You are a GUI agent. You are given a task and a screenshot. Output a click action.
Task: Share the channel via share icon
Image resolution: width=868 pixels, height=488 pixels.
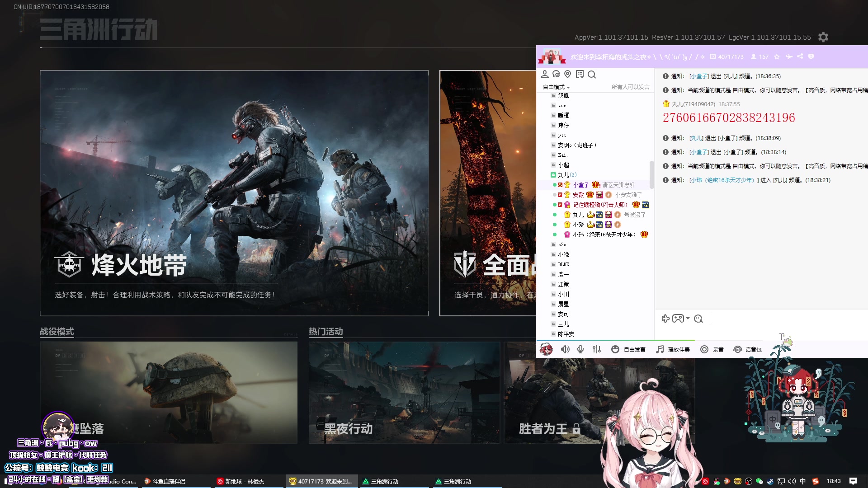[x=800, y=56]
